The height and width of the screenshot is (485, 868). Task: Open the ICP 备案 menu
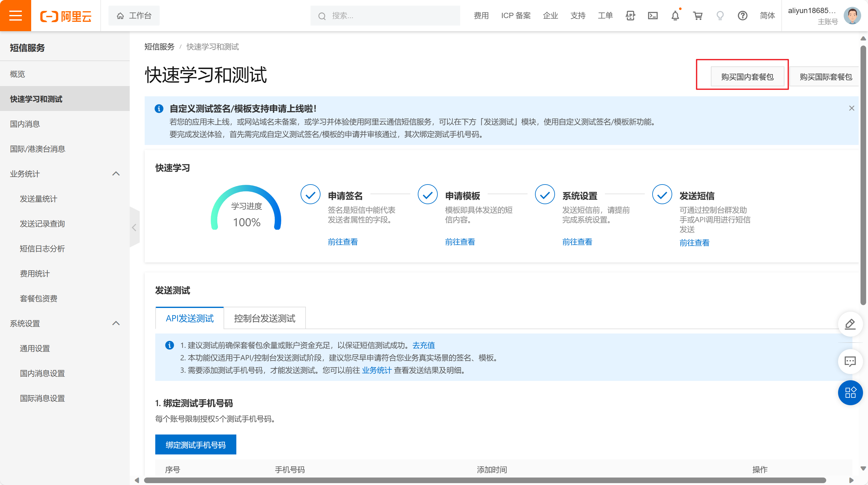coord(516,16)
